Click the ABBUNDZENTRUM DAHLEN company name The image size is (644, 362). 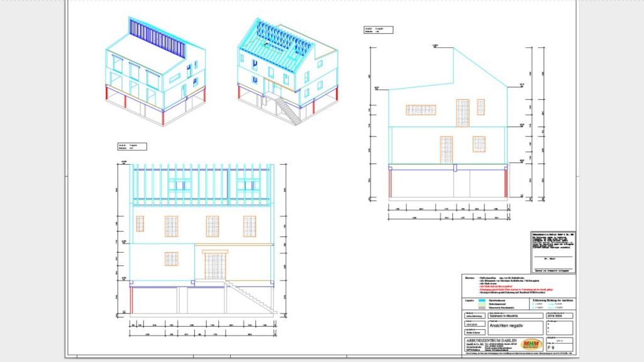pos(492,341)
